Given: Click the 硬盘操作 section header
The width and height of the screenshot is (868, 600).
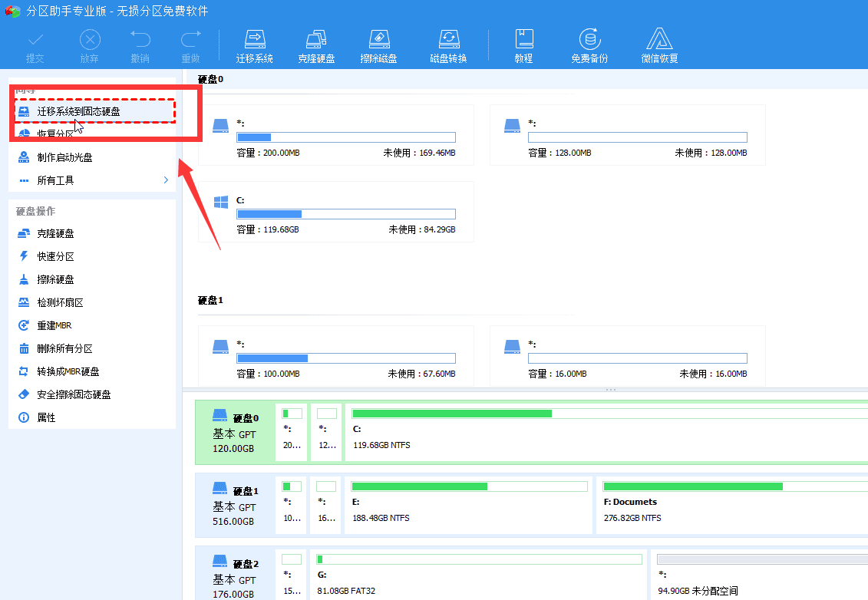Looking at the screenshot, I should tap(35, 211).
